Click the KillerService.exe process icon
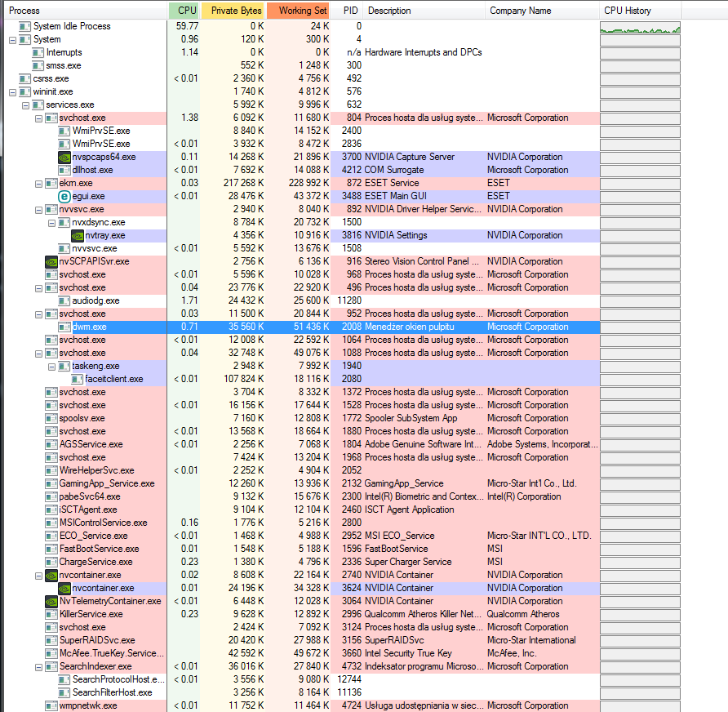The width and height of the screenshot is (728, 712). tap(51, 614)
